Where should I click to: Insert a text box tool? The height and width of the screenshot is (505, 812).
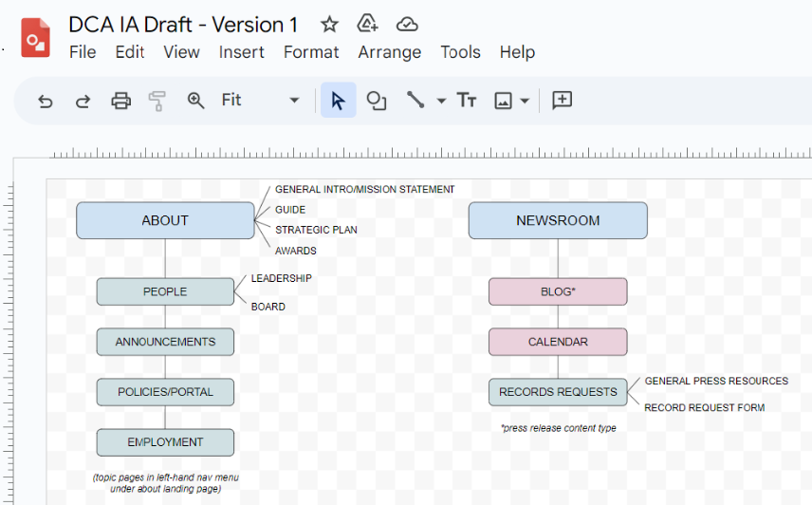[467, 101]
